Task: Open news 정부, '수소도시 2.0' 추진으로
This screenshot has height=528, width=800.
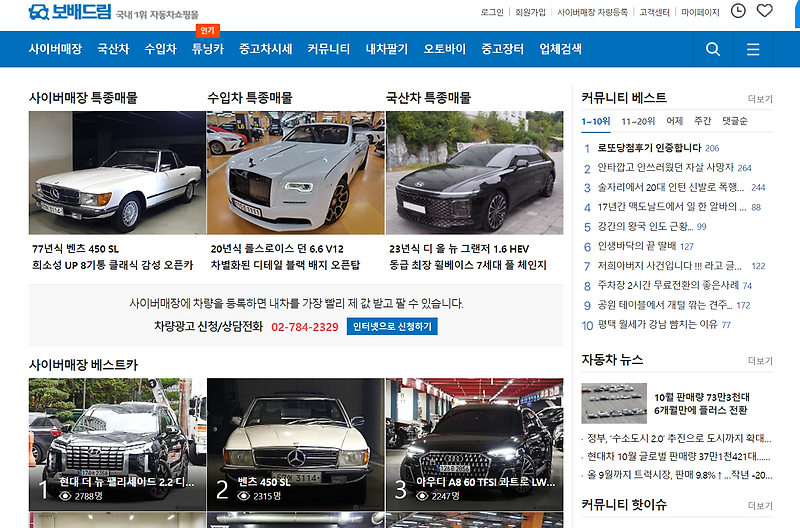Action: (679, 438)
